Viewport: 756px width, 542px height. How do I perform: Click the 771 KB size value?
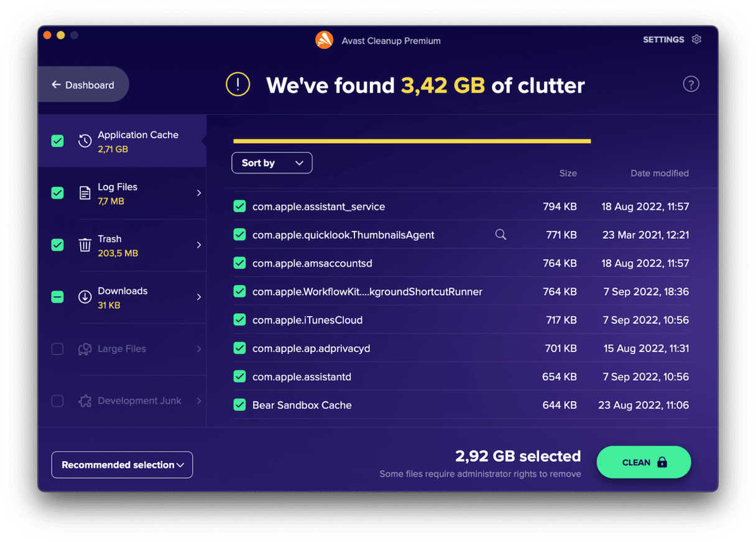pyautogui.click(x=561, y=235)
